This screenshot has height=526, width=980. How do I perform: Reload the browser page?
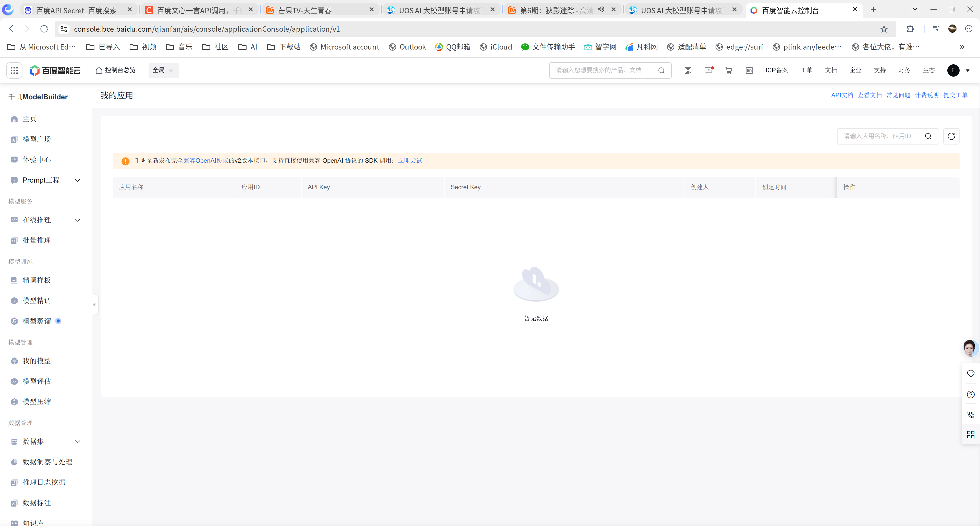[44, 29]
